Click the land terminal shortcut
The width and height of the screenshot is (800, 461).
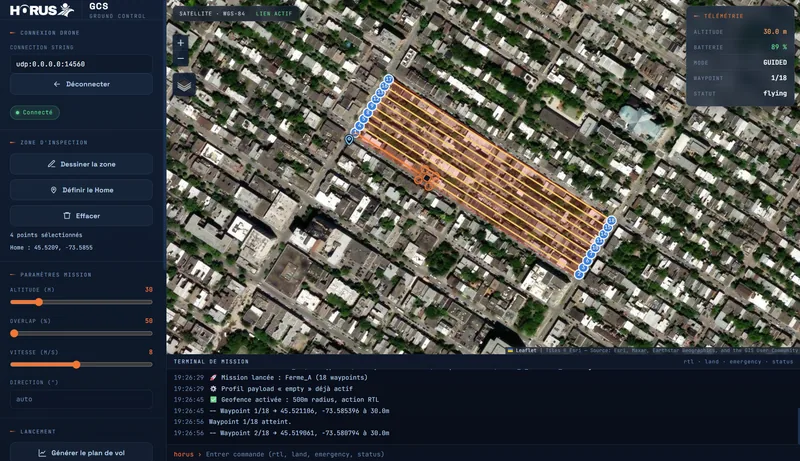[x=711, y=362]
